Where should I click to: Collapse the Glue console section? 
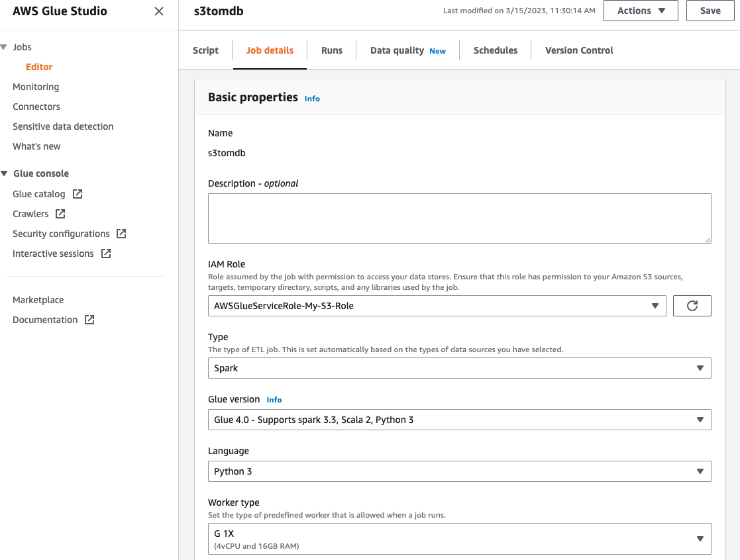[x=5, y=173]
